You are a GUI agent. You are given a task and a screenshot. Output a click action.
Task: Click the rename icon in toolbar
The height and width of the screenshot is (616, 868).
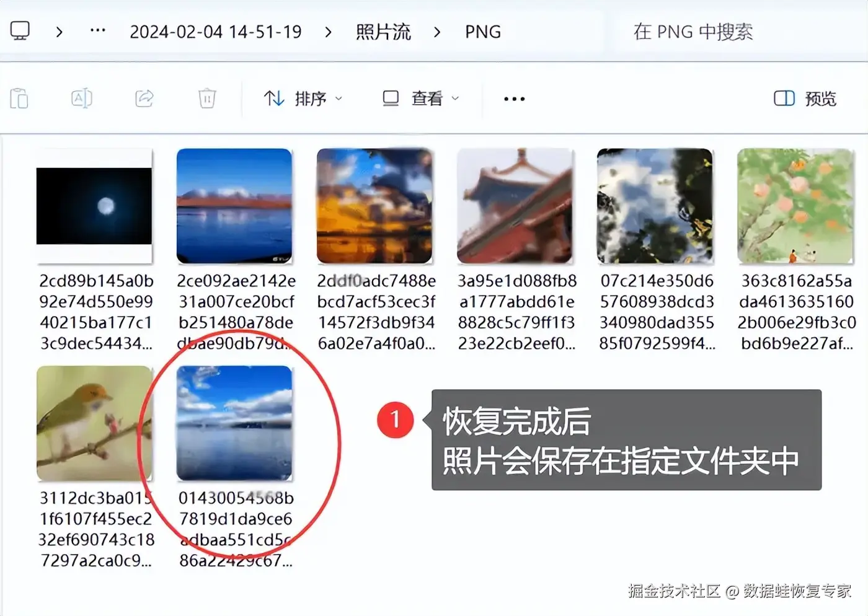point(82,99)
